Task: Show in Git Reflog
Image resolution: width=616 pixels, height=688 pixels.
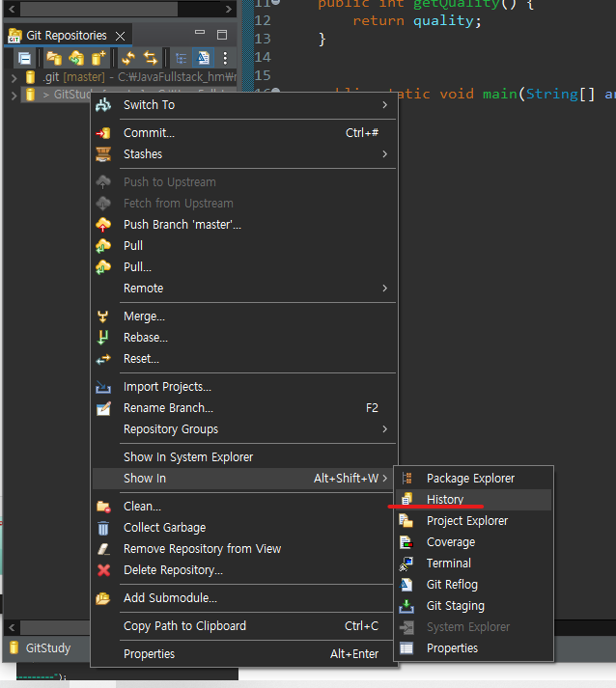Action: click(x=474, y=585)
